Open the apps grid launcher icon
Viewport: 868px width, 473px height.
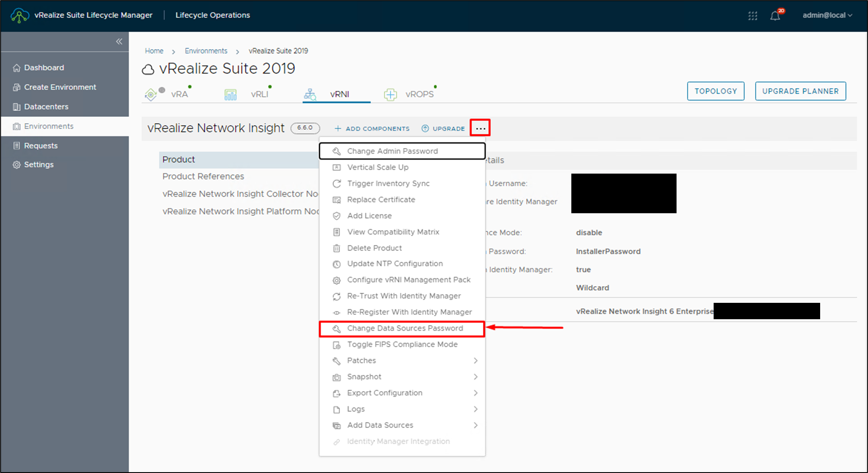[752, 16]
